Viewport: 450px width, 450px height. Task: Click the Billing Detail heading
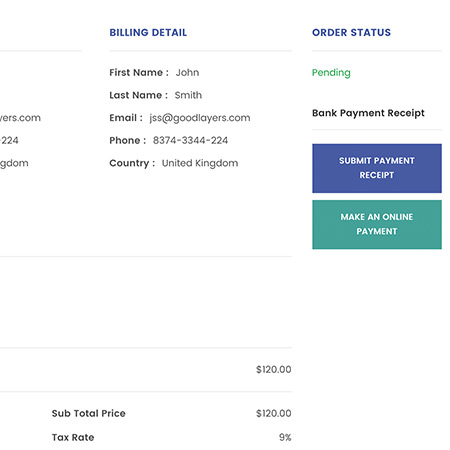(148, 32)
